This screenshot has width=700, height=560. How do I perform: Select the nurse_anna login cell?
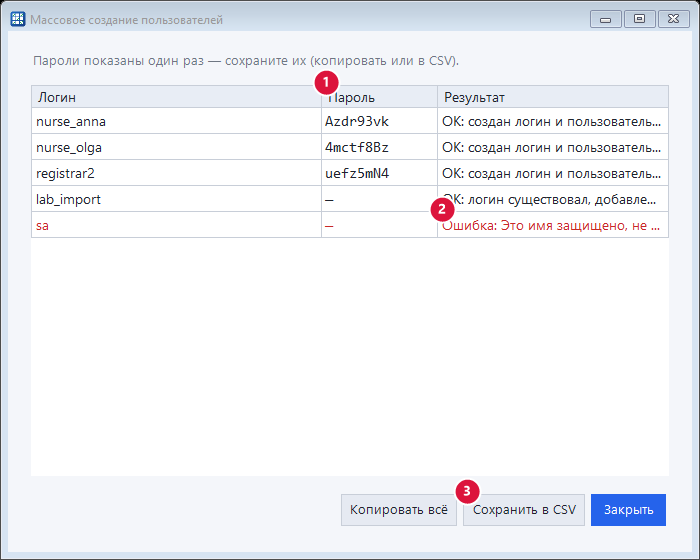(176, 121)
